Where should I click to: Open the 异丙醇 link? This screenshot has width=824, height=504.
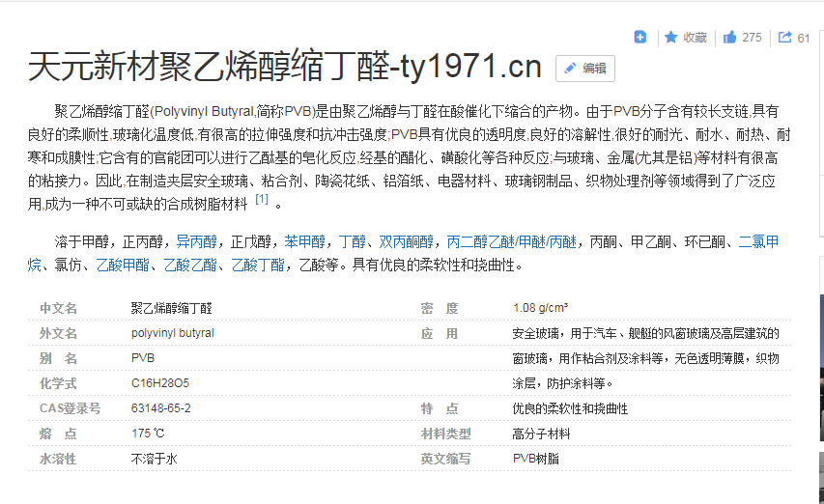point(196,241)
